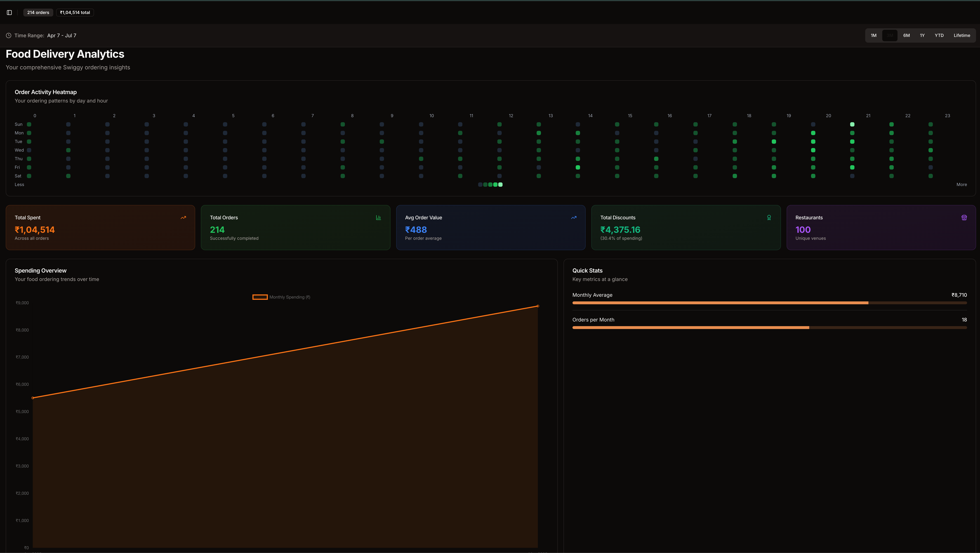Choose the Lifetime time range

[x=962, y=35]
